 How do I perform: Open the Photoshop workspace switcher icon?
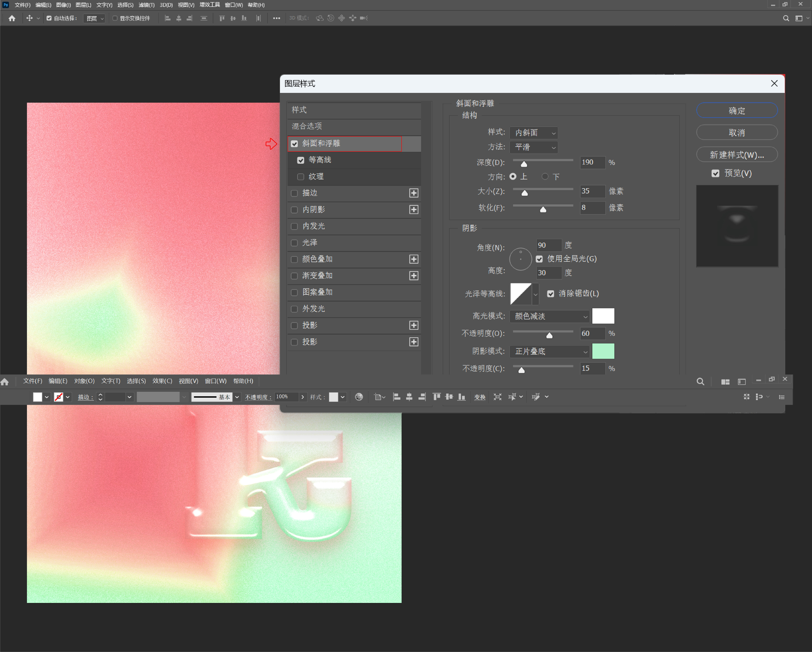pos(799,18)
